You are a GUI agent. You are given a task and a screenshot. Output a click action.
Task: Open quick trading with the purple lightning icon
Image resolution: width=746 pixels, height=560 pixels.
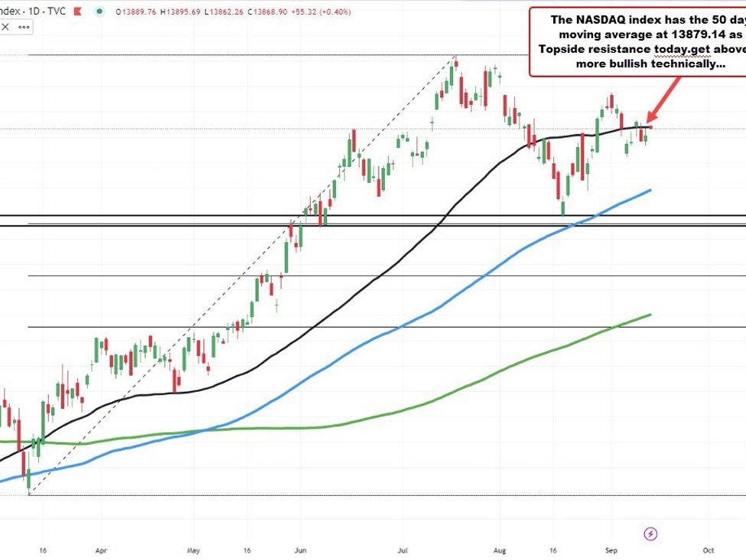650,534
